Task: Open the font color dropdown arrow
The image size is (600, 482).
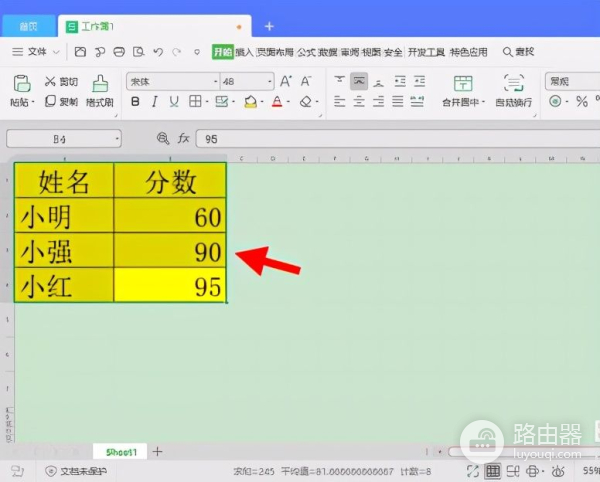Action: (x=288, y=102)
